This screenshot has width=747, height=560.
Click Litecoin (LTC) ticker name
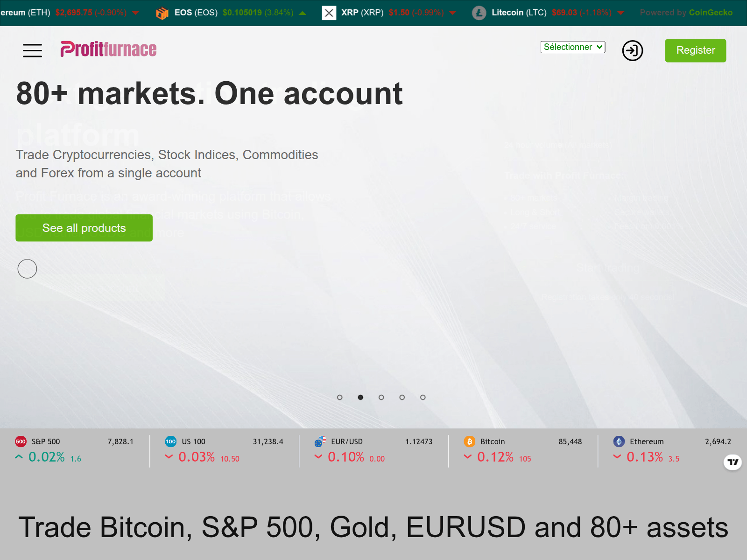(519, 13)
